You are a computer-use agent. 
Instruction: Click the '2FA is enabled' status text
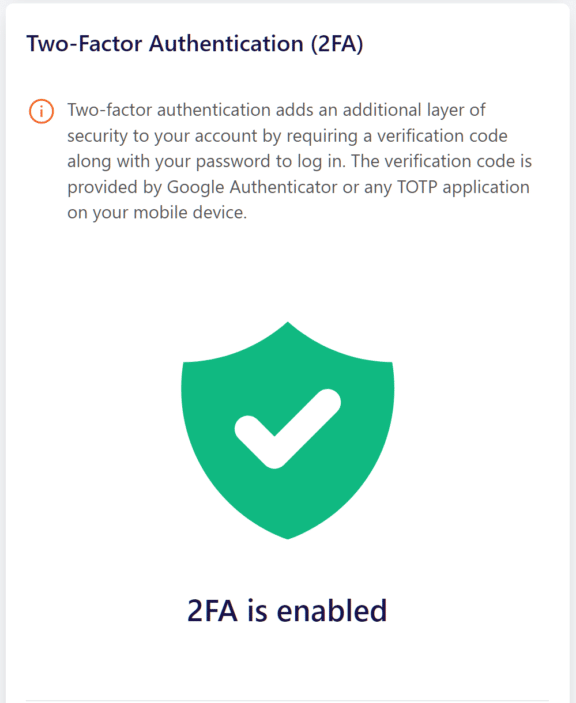point(287,611)
